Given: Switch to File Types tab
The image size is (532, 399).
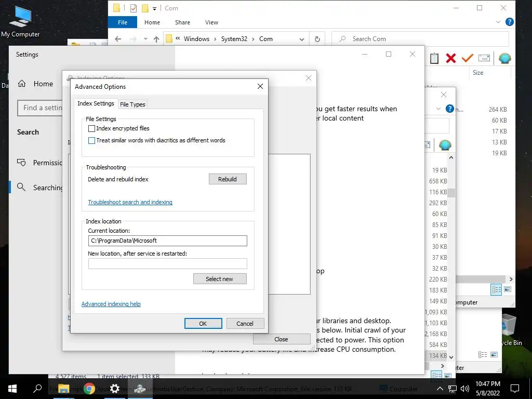Looking at the screenshot, I should point(132,104).
